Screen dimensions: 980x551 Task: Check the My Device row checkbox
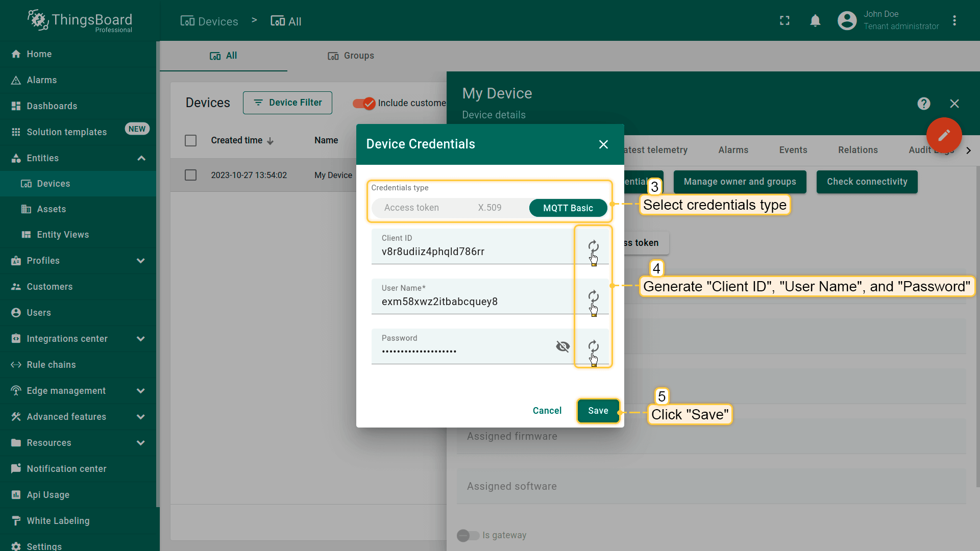pyautogui.click(x=190, y=175)
